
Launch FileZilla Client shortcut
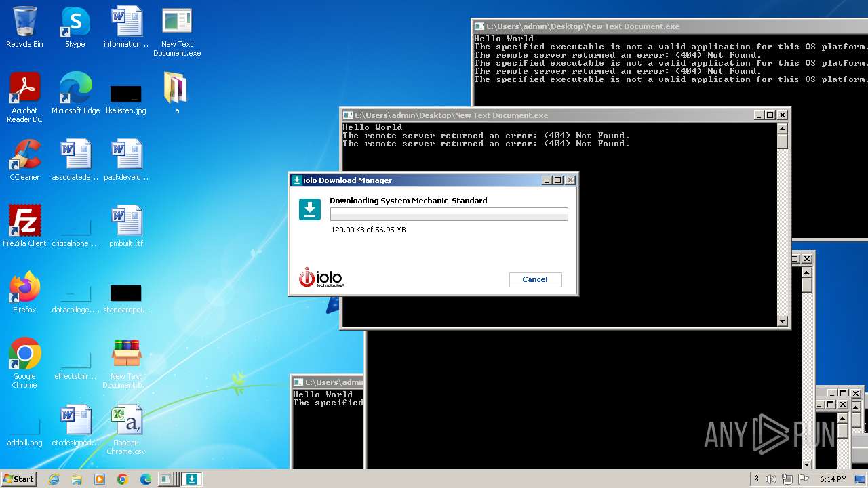[x=24, y=226]
